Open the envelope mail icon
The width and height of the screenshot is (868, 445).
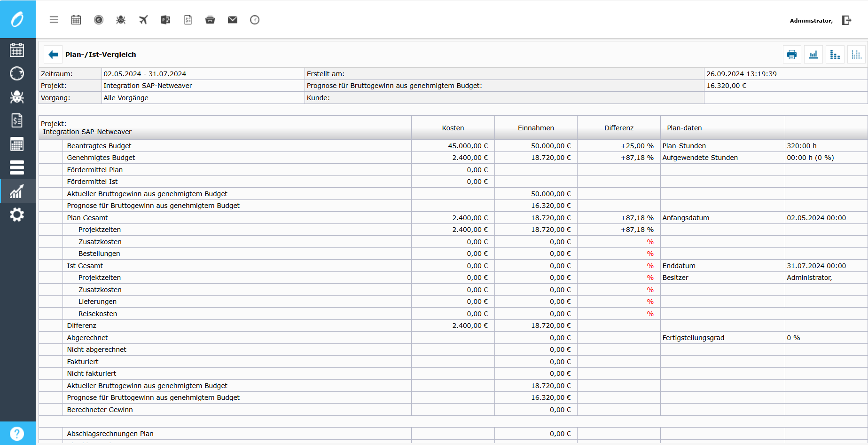coord(233,20)
